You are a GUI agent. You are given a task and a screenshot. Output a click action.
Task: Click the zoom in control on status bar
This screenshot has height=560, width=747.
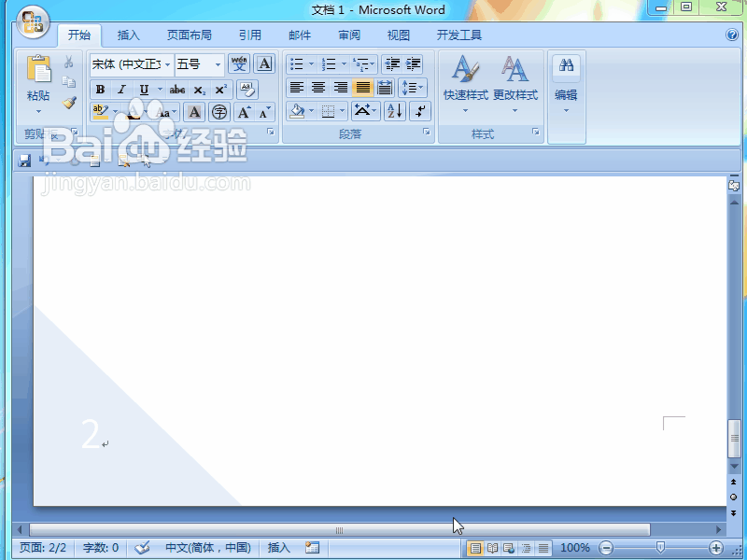click(x=715, y=548)
